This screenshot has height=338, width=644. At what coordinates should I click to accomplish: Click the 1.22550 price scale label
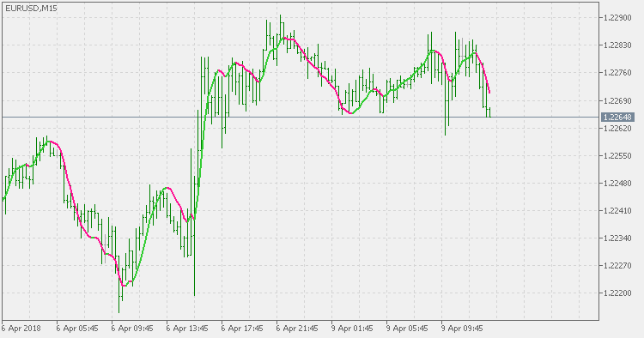click(617, 156)
